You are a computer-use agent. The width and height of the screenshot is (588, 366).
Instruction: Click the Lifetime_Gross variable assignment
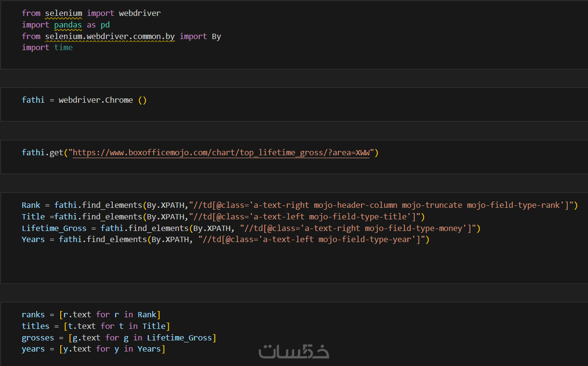point(54,228)
